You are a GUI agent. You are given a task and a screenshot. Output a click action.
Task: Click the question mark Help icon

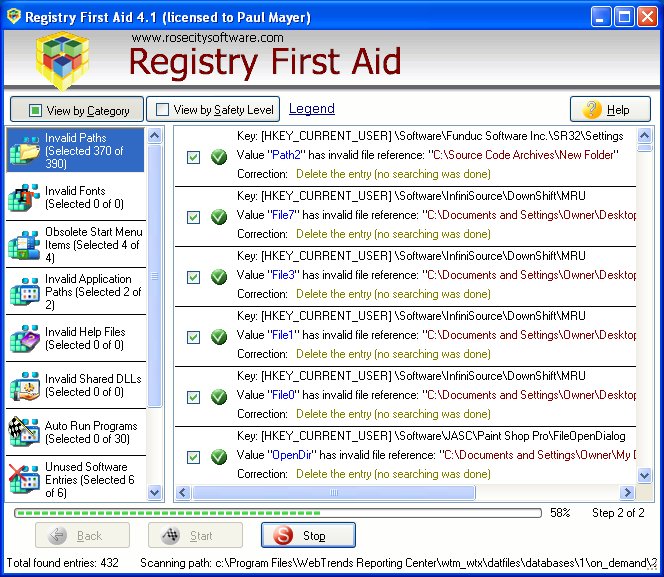[592, 110]
